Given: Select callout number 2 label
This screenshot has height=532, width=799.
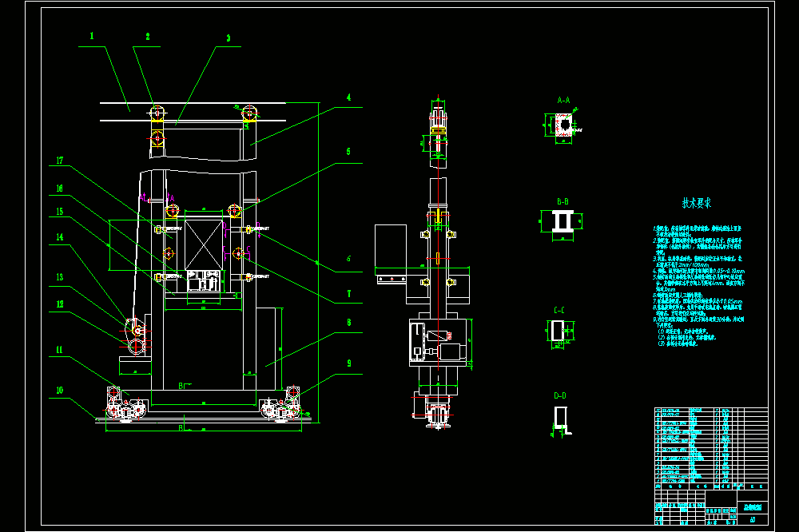Looking at the screenshot, I should [148, 37].
